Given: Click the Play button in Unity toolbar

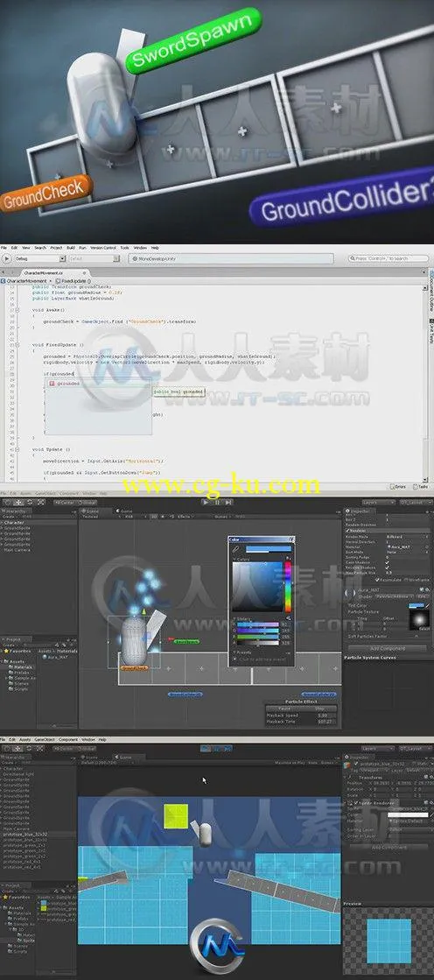Looking at the screenshot, I should tap(206, 502).
